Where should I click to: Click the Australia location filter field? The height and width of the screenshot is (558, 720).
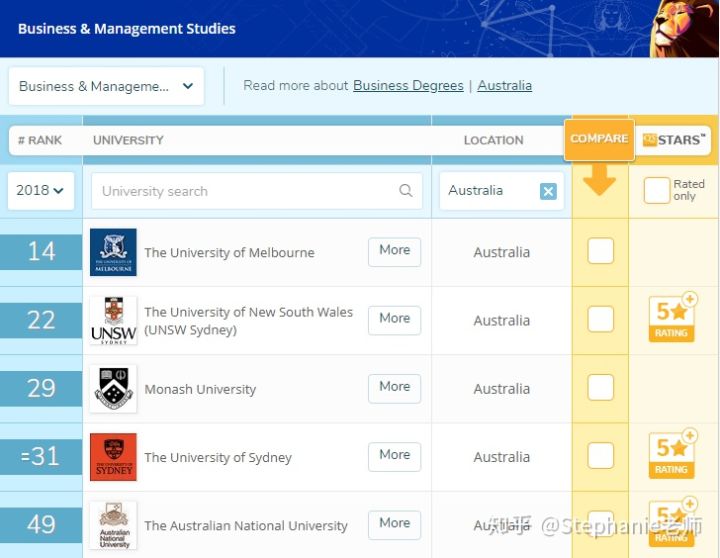tap(501, 191)
